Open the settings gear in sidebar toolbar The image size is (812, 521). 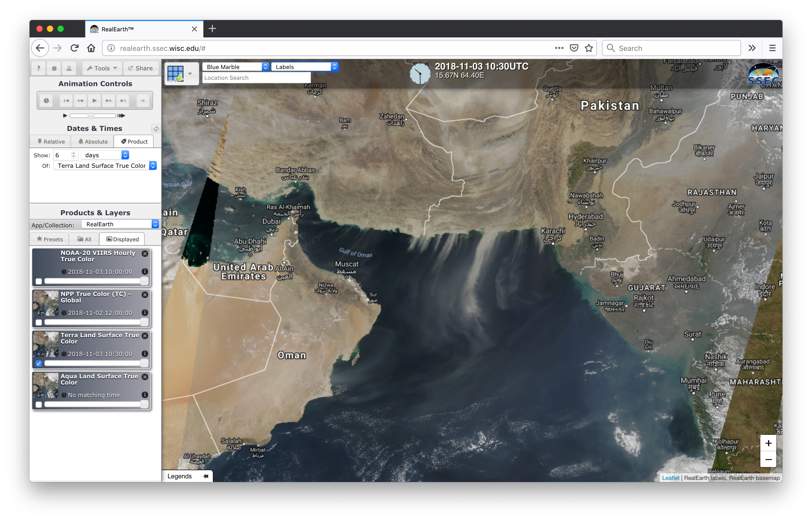pos(54,68)
